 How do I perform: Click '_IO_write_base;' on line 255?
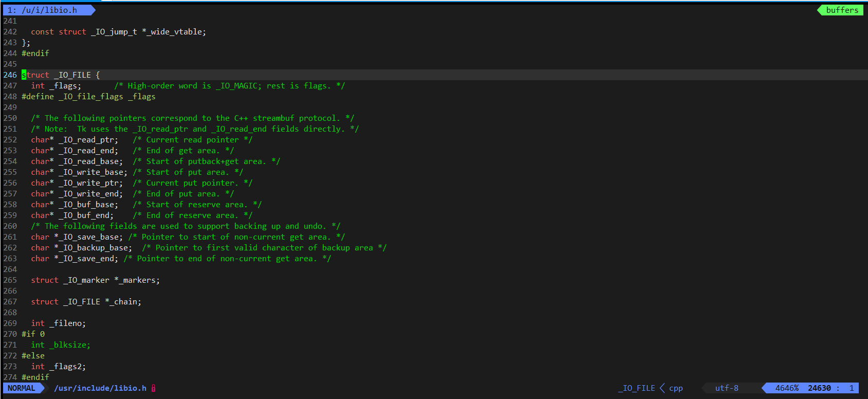pos(93,172)
